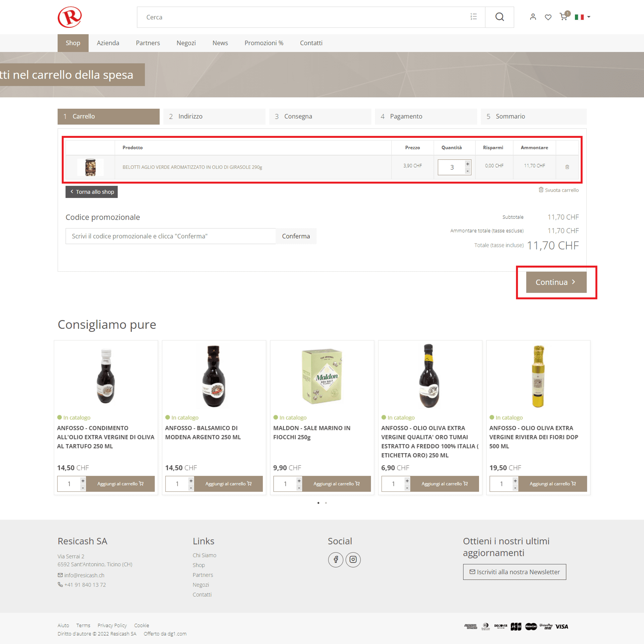Screen dimensions: 644x644
Task: Open the Privacy Policy footer link
Action: [112, 625]
